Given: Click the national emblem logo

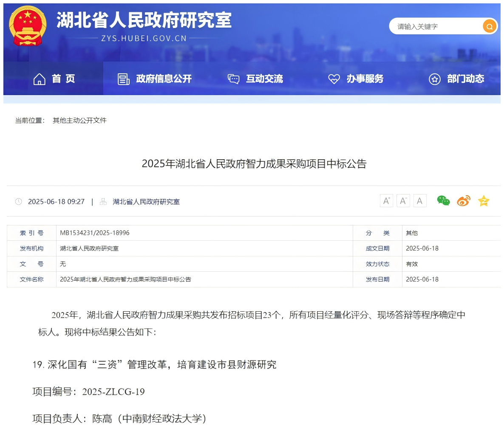Looking at the screenshot, I should (27, 26).
